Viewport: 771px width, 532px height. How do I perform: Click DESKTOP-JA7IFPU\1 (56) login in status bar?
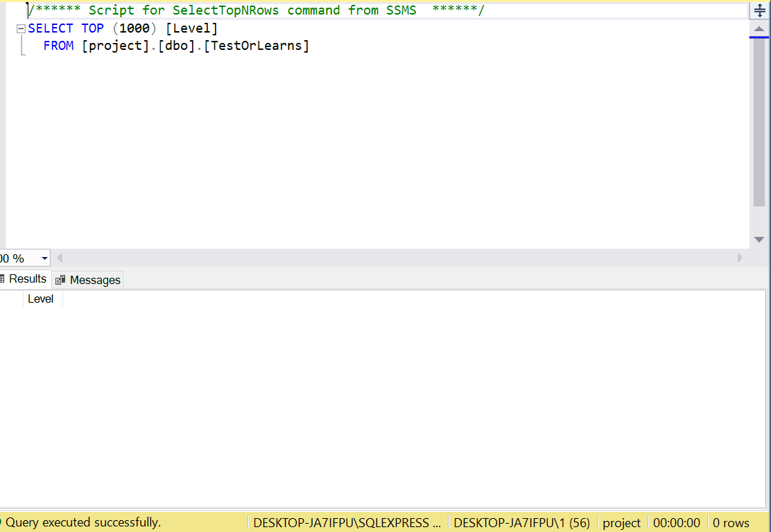click(521, 523)
